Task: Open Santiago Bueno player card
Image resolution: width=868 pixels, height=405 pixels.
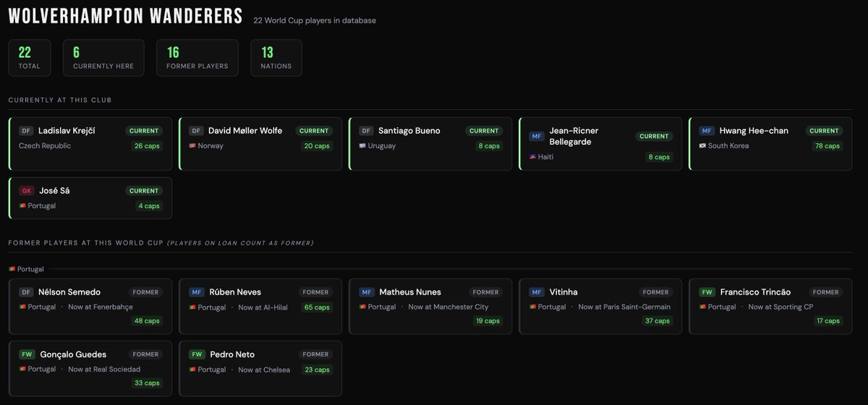Action: pos(430,144)
